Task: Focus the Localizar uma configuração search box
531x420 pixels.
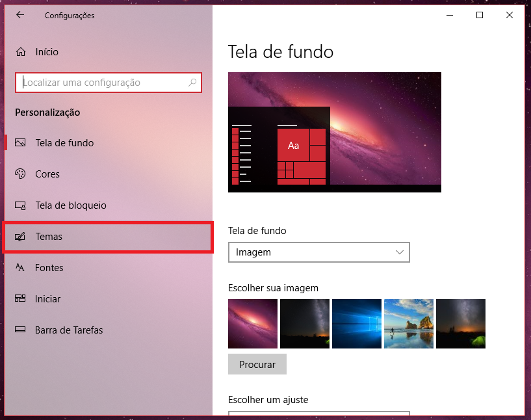Action: coord(109,83)
